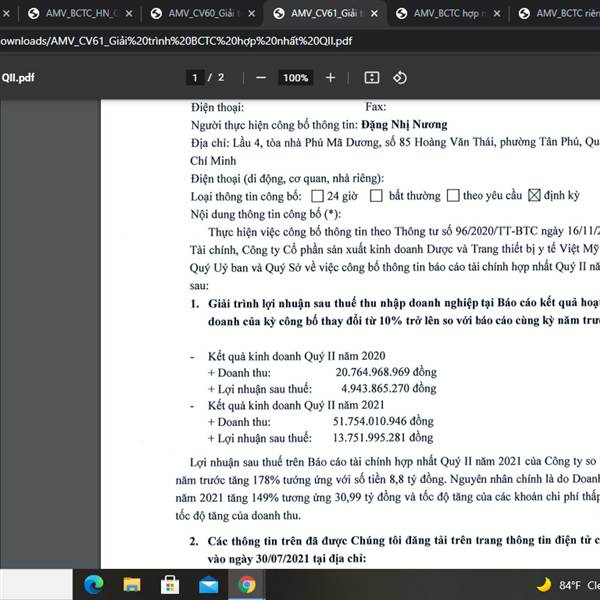
Task: Close the AMV_CV61_Giải tab
Action: [x=374, y=13]
